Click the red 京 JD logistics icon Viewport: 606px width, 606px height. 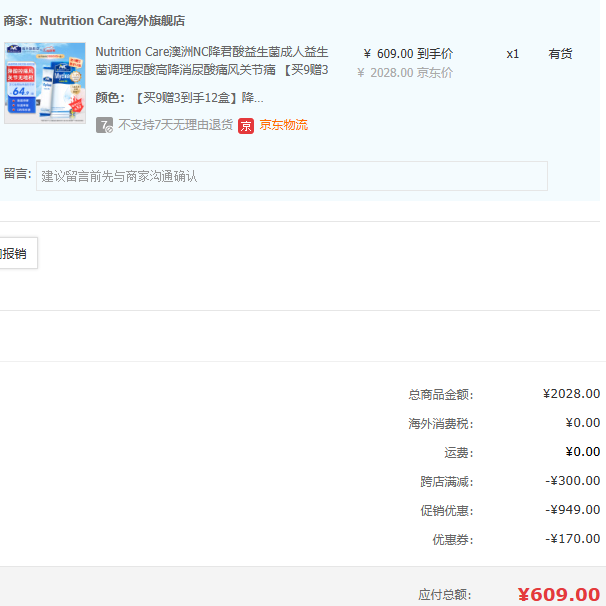coord(246,126)
